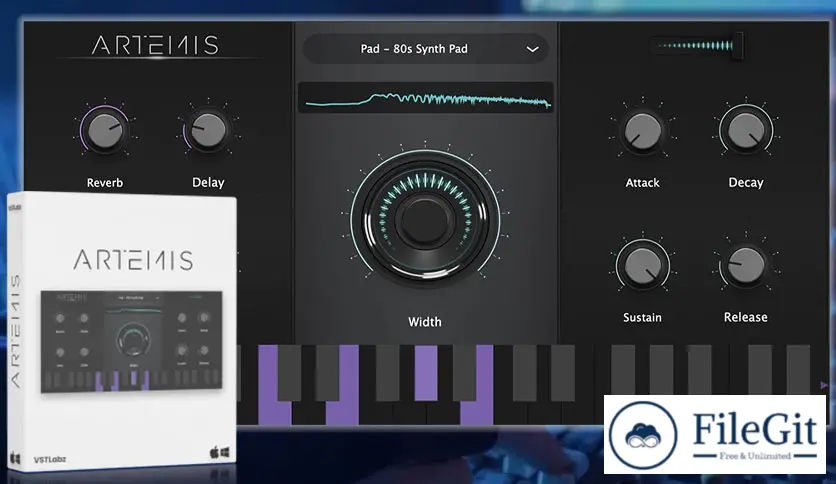Click the FileGit text
The width and height of the screenshot is (836, 484).
click(x=755, y=429)
